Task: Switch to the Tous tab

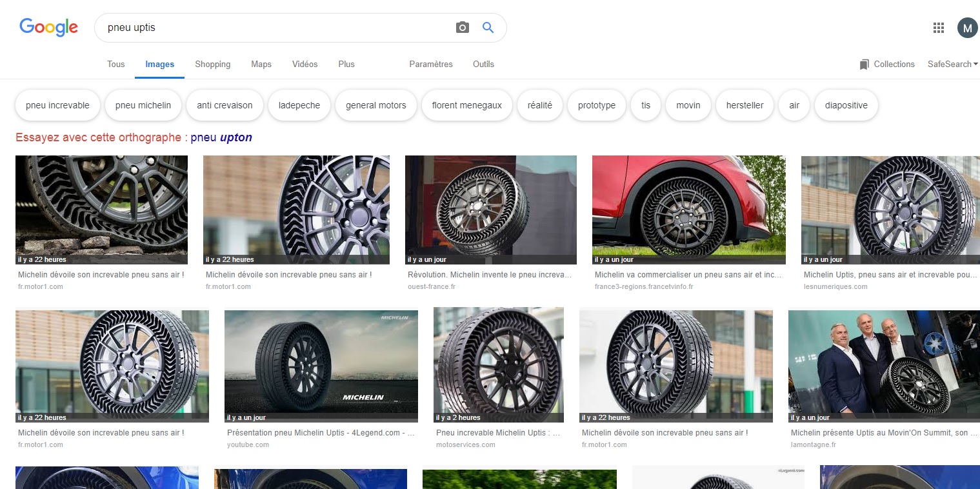Action: click(116, 64)
